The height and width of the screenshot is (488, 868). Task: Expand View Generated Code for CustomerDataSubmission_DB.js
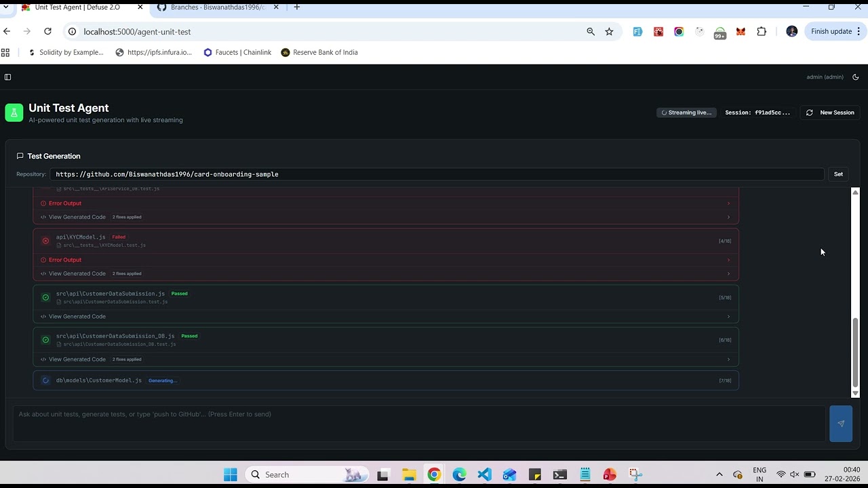(x=386, y=359)
